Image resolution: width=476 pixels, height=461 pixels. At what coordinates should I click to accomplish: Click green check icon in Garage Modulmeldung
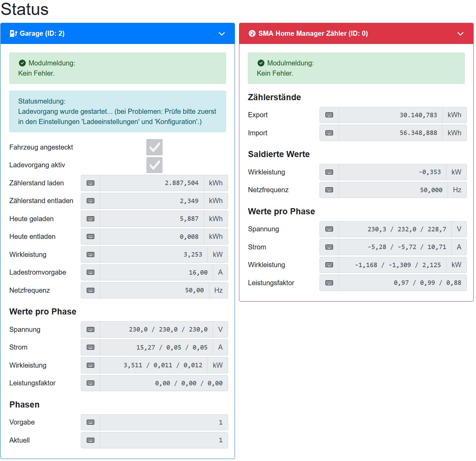tap(23, 63)
